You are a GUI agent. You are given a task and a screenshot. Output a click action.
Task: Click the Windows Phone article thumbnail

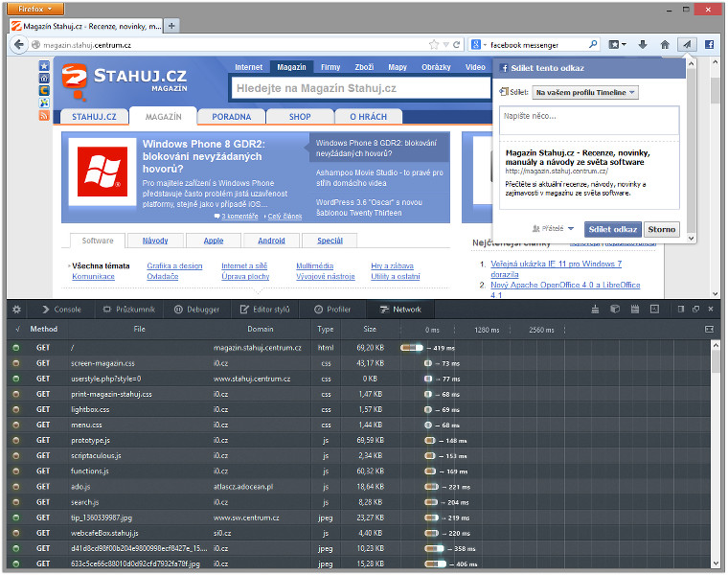[102, 172]
